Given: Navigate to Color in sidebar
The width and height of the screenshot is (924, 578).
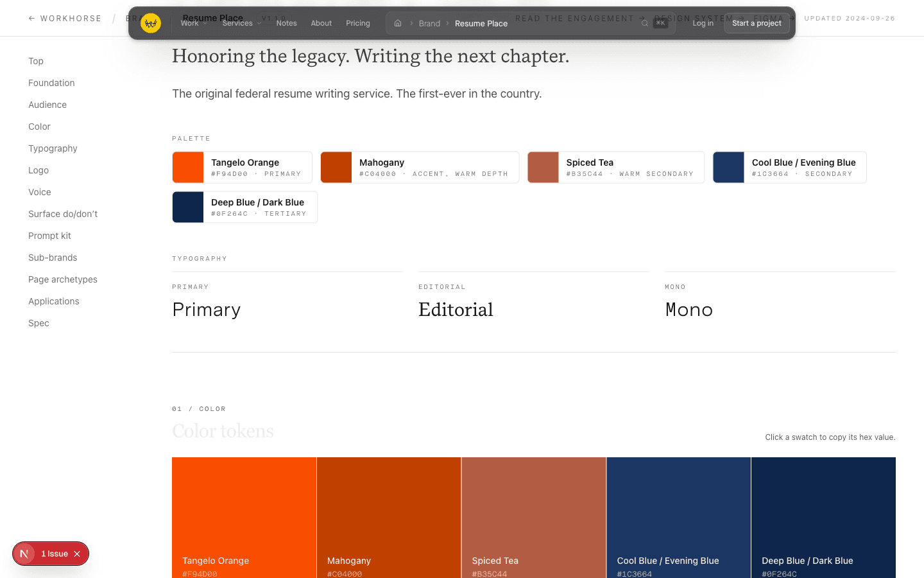Looking at the screenshot, I should click(39, 127).
